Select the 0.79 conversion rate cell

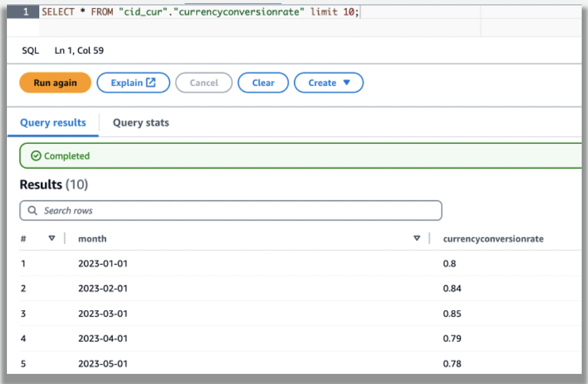pyautogui.click(x=452, y=338)
